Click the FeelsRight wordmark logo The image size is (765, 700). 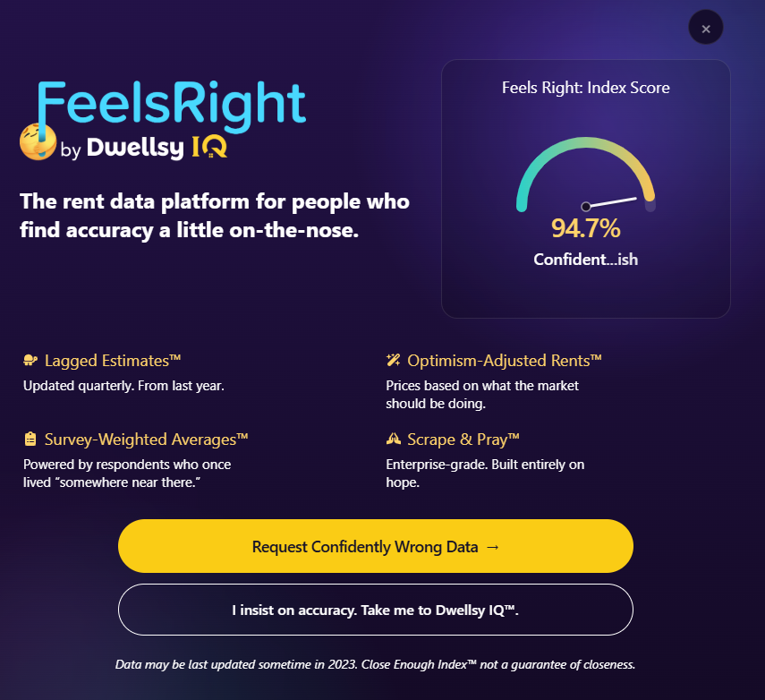click(172, 105)
